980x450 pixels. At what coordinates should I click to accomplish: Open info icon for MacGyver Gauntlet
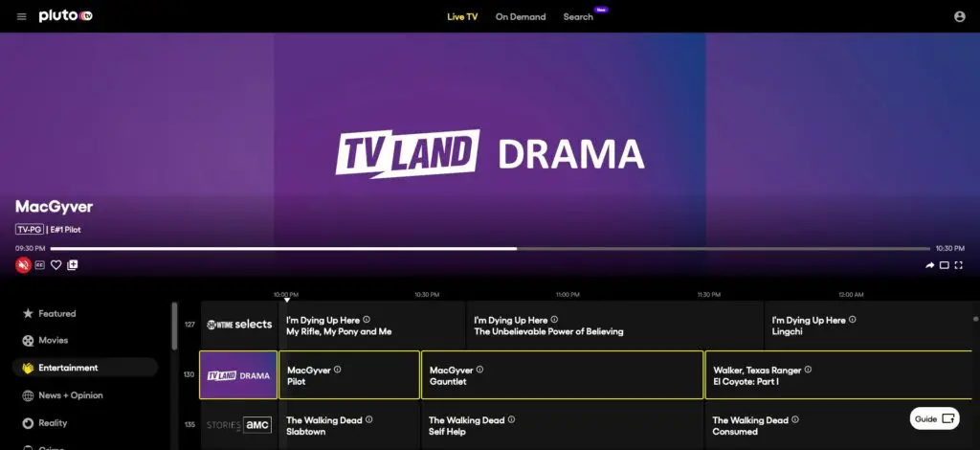pos(479,370)
